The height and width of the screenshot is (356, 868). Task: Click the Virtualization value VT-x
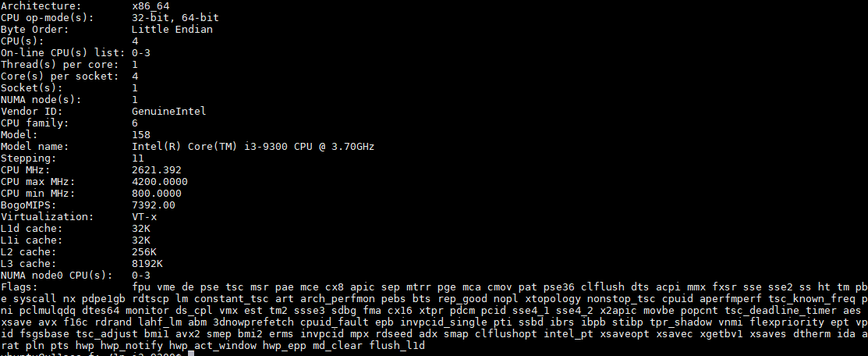click(144, 216)
